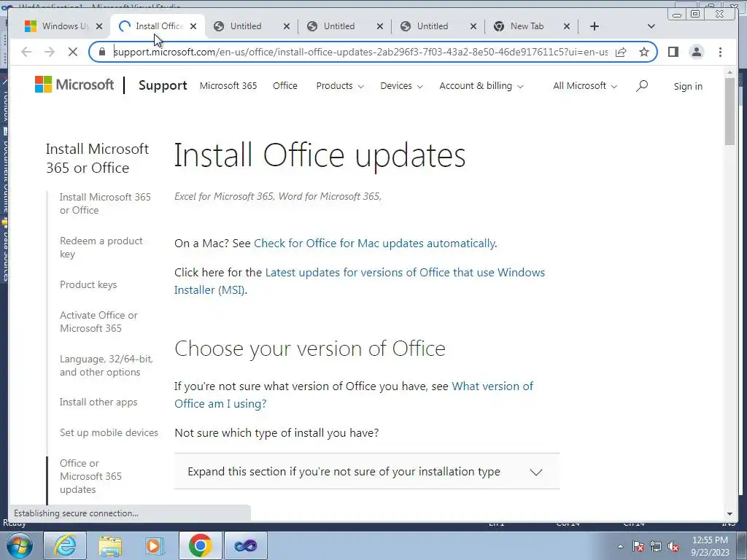747x560 pixels.
Task: Open Product keys sidebar link
Action: coord(88,285)
